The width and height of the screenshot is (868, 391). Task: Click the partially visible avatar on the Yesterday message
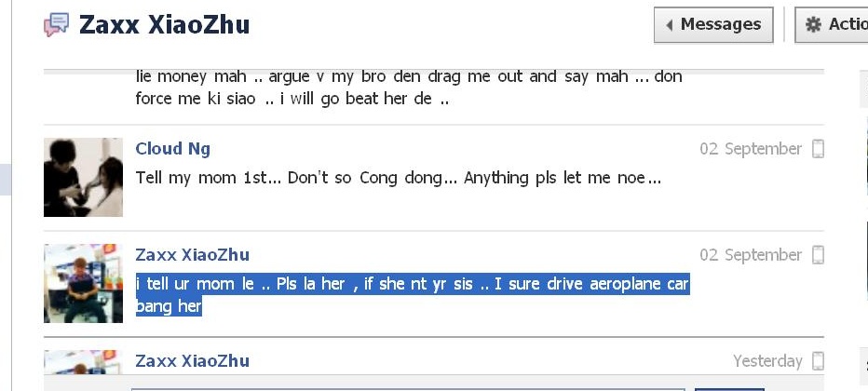coord(83,362)
